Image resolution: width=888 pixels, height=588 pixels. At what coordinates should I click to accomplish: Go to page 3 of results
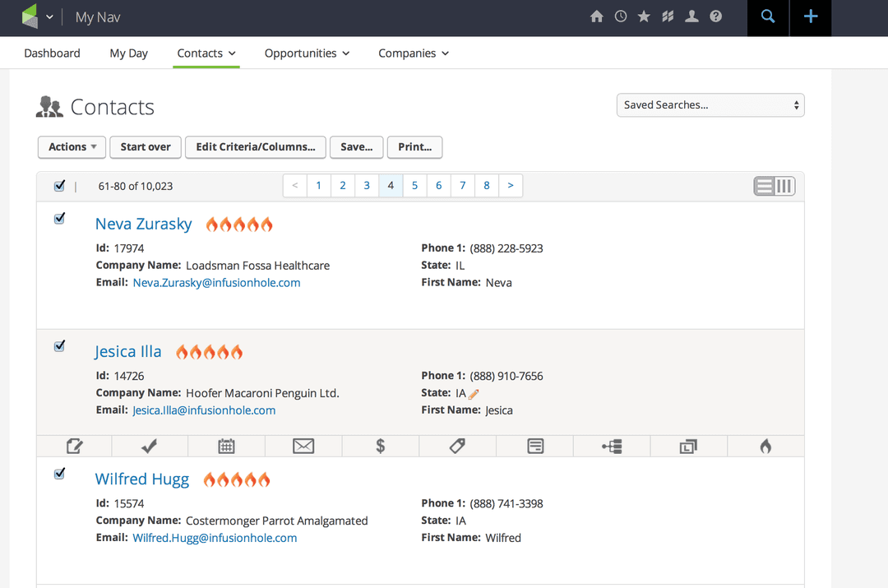tap(367, 186)
